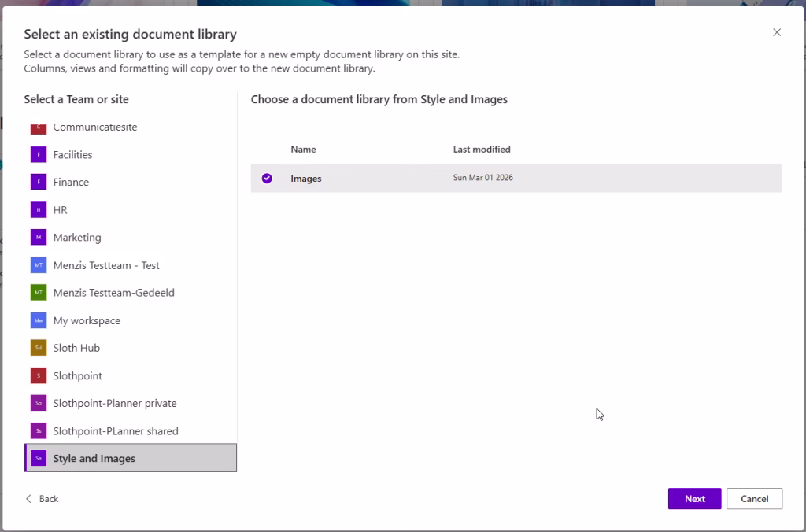Click the HR site icon
This screenshot has width=806, height=532.
(x=39, y=210)
